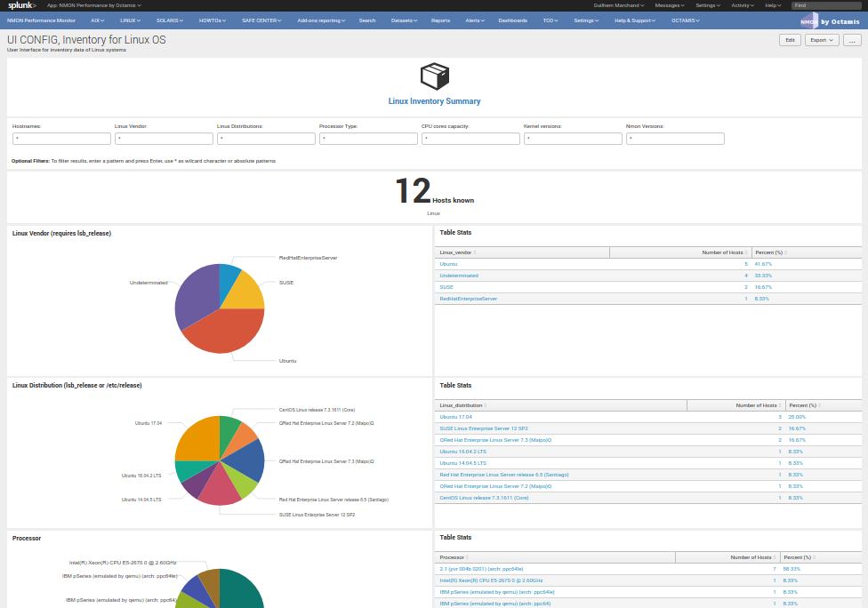868x608 pixels.
Task: Go to the Reports tab
Action: point(440,20)
